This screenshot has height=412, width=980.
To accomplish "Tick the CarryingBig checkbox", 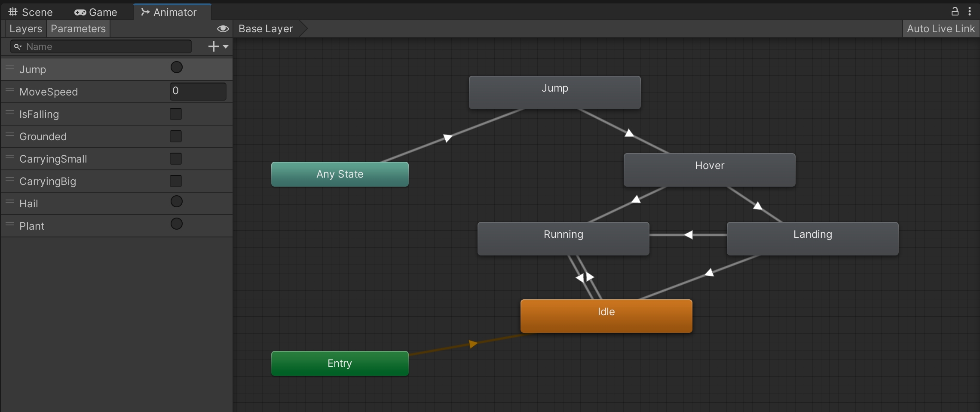I will pyautogui.click(x=176, y=181).
